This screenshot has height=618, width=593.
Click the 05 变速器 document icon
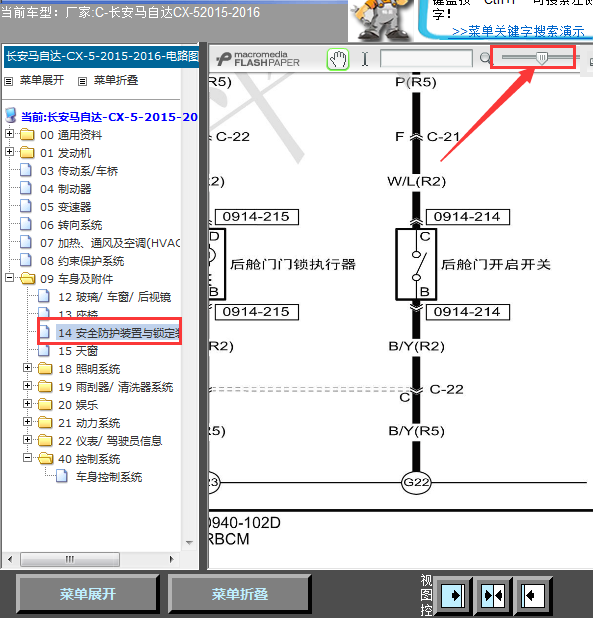[26, 206]
